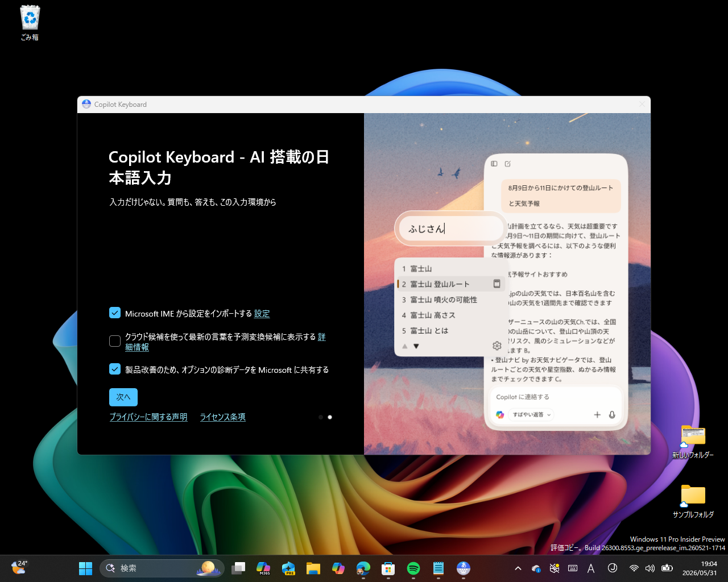
Task: Open the clock and date showing 19:04
Action: [700, 568]
